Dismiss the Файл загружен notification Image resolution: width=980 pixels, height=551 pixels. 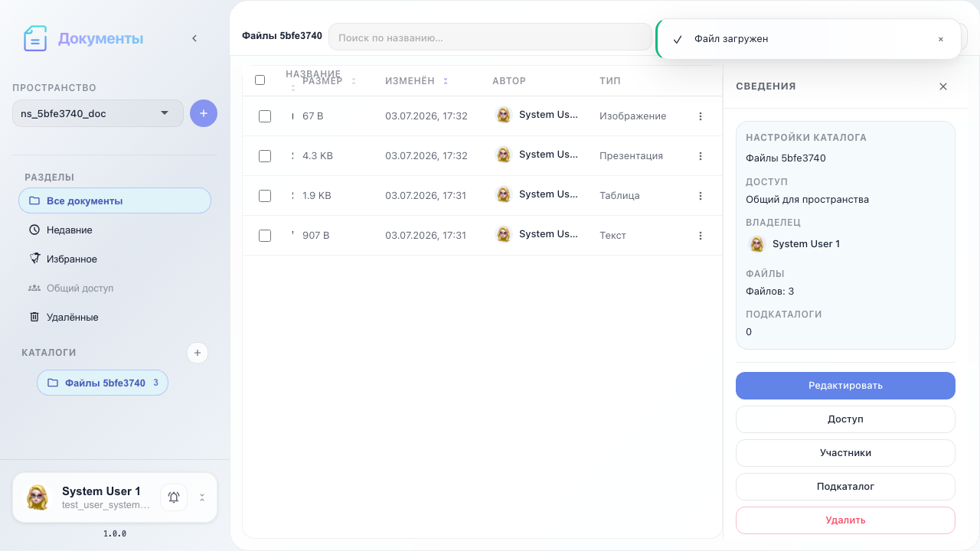coord(941,39)
